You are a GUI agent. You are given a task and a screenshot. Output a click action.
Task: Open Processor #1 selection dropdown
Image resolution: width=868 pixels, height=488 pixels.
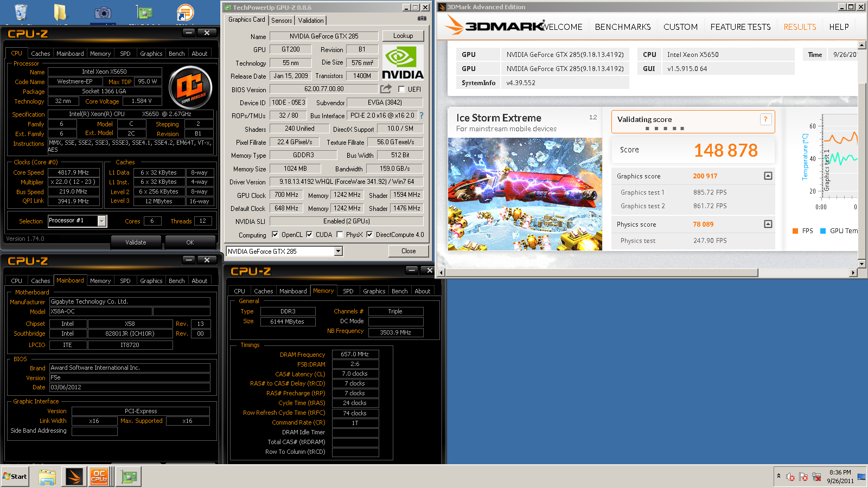point(101,221)
